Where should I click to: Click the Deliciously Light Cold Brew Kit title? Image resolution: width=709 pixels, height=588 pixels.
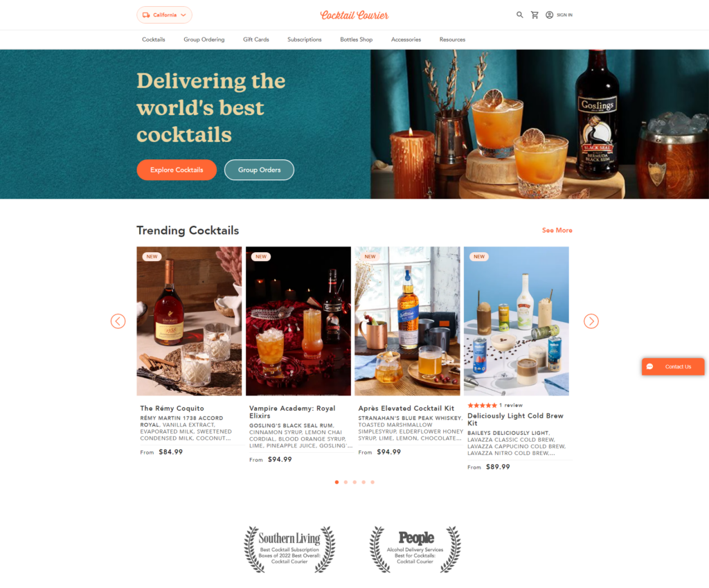(x=515, y=419)
